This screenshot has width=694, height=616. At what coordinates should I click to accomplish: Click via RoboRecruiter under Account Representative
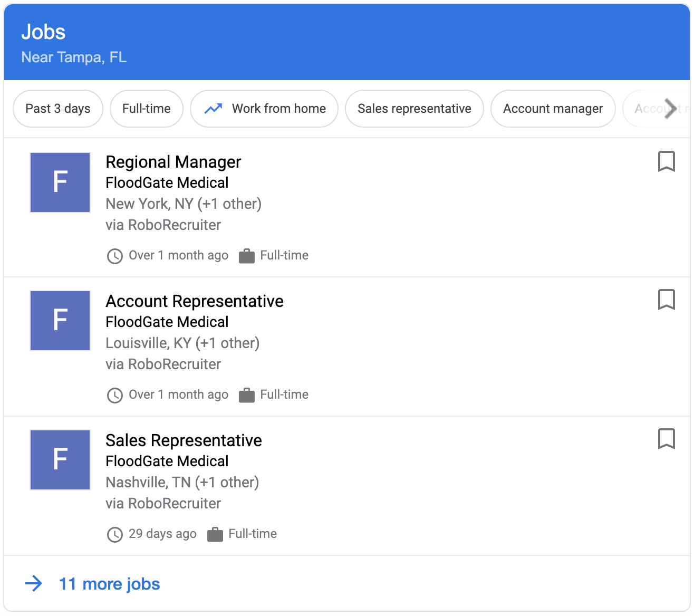click(163, 364)
